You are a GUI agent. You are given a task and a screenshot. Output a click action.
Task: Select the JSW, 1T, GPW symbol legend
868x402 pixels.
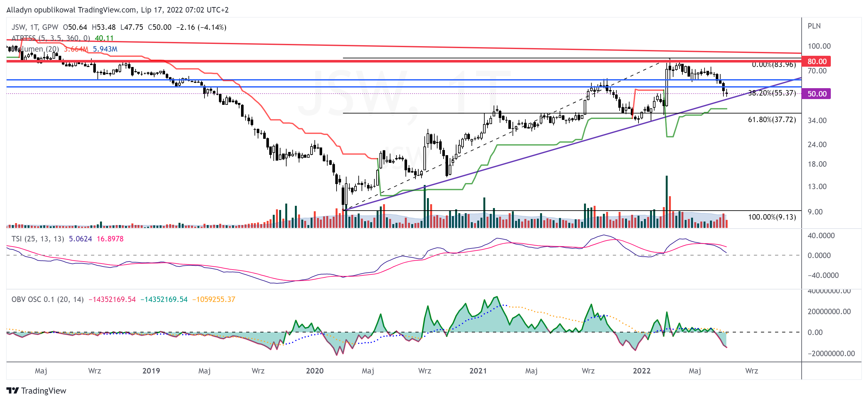tap(35, 27)
